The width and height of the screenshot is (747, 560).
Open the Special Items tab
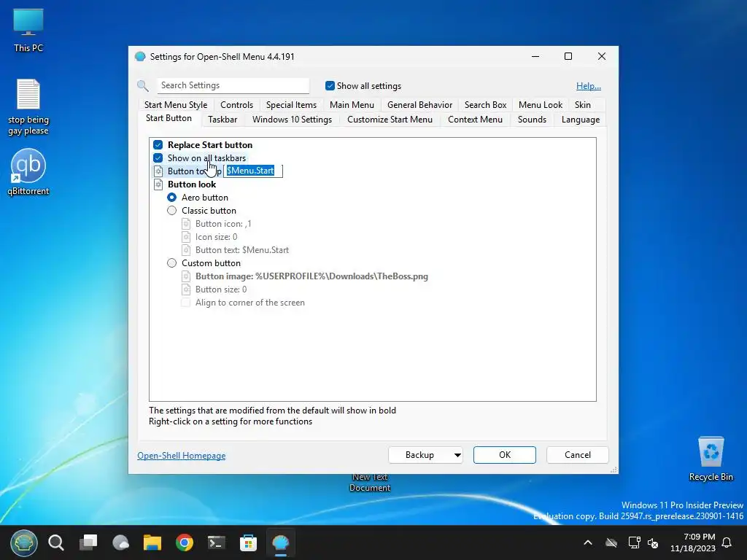[291, 105]
